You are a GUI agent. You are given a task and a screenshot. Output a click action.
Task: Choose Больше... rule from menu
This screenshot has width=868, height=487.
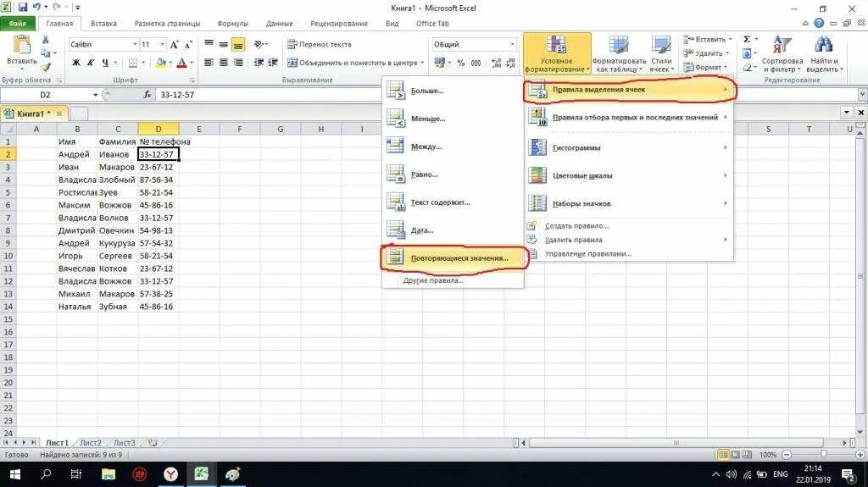453,91
